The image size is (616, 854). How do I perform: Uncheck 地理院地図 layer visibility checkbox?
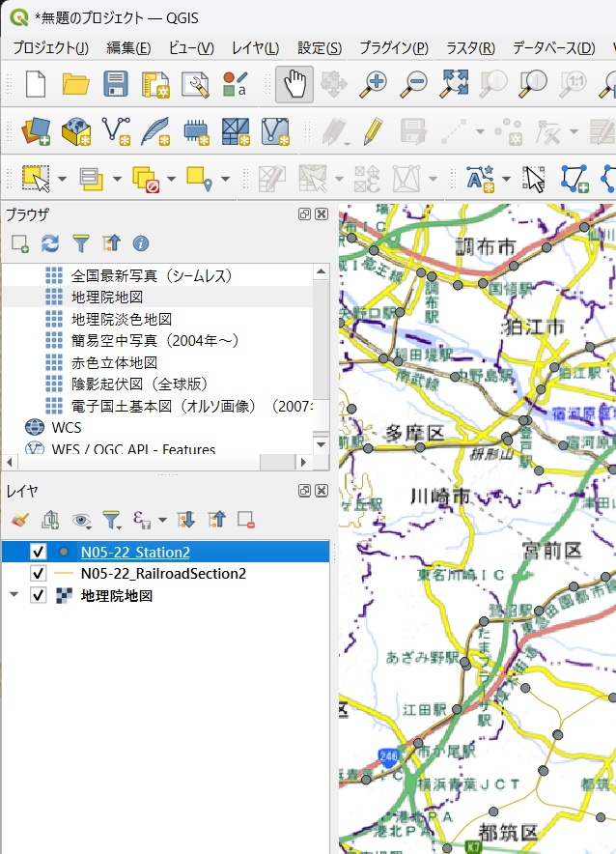click(38, 595)
